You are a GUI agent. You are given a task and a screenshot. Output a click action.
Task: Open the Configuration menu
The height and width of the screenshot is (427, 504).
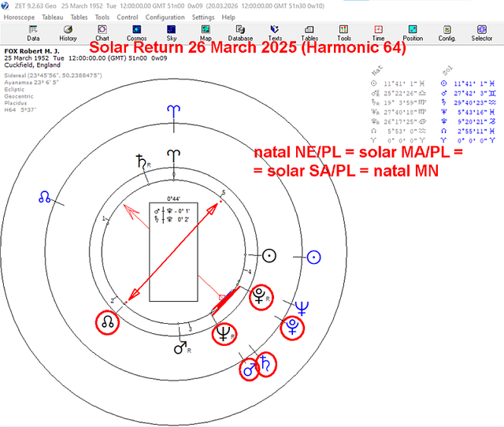165,17
